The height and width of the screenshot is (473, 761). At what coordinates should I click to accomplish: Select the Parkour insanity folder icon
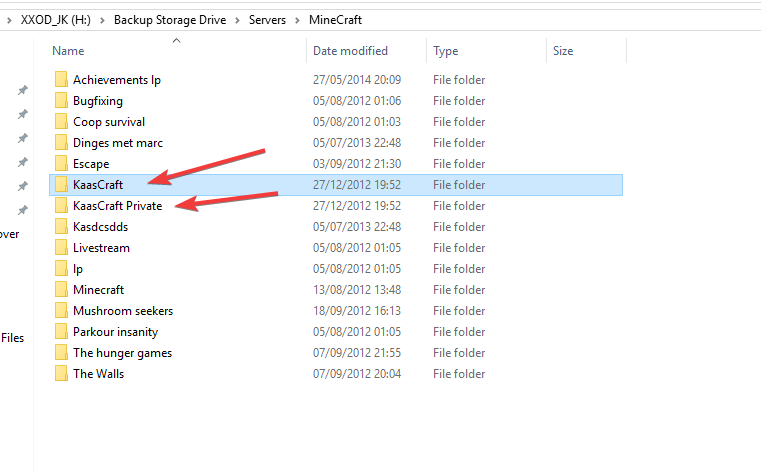60,332
